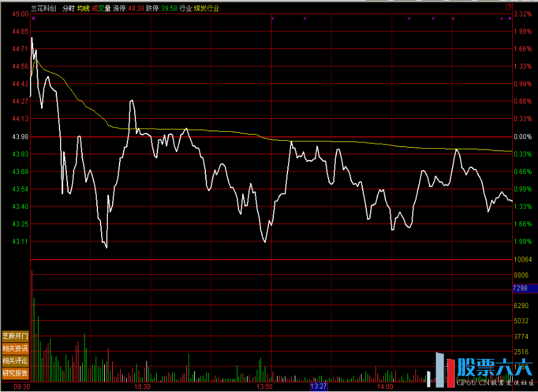Click the highlighted 13:27 time marker
This screenshot has height=392, width=538.
point(319,387)
